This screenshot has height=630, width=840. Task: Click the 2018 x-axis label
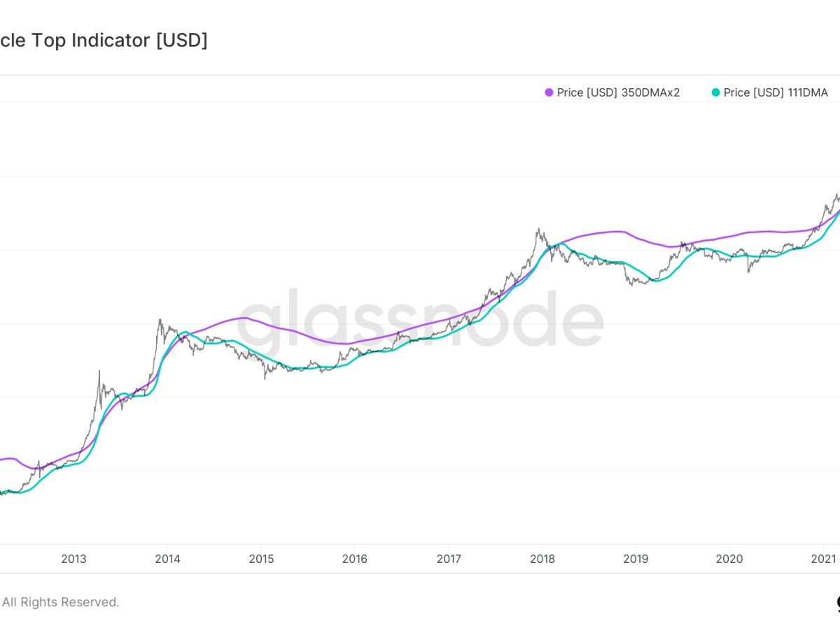click(x=542, y=559)
